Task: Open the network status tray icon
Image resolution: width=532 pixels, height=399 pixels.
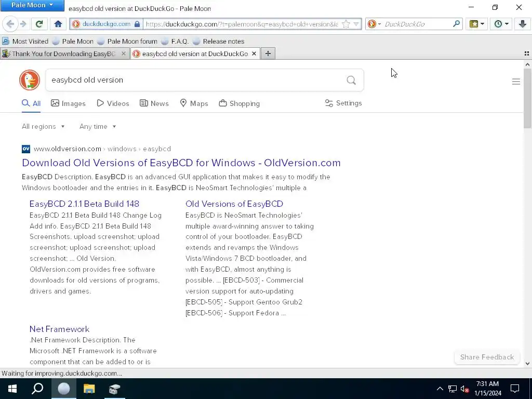Action: point(453,389)
